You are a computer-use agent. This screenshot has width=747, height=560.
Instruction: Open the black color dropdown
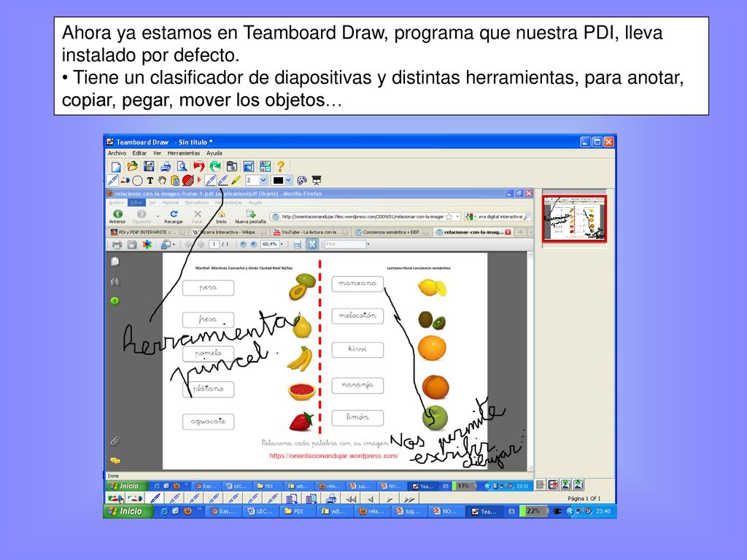coord(288,181)
